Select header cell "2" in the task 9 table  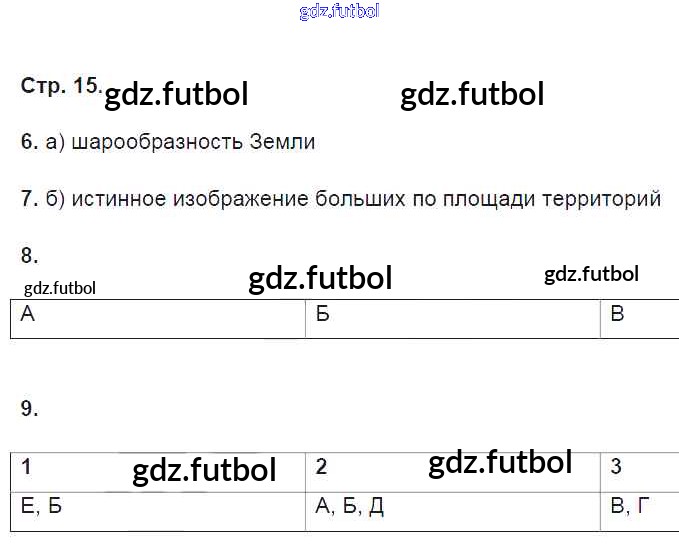[360, 468]
